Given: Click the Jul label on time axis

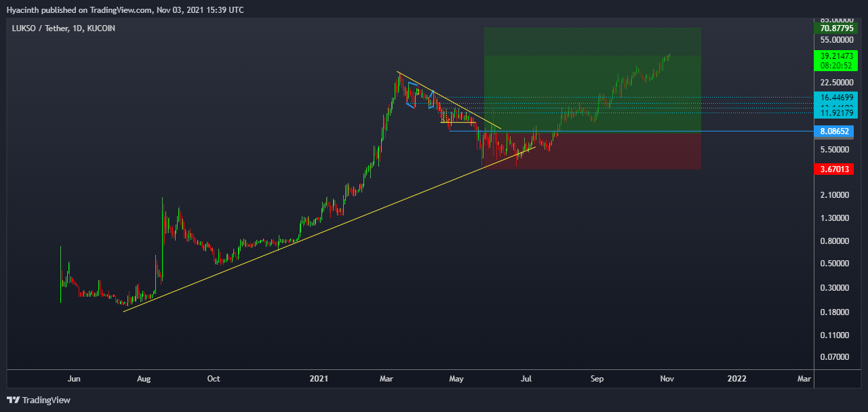Looking at the screenshot, I should coord(526,379).
